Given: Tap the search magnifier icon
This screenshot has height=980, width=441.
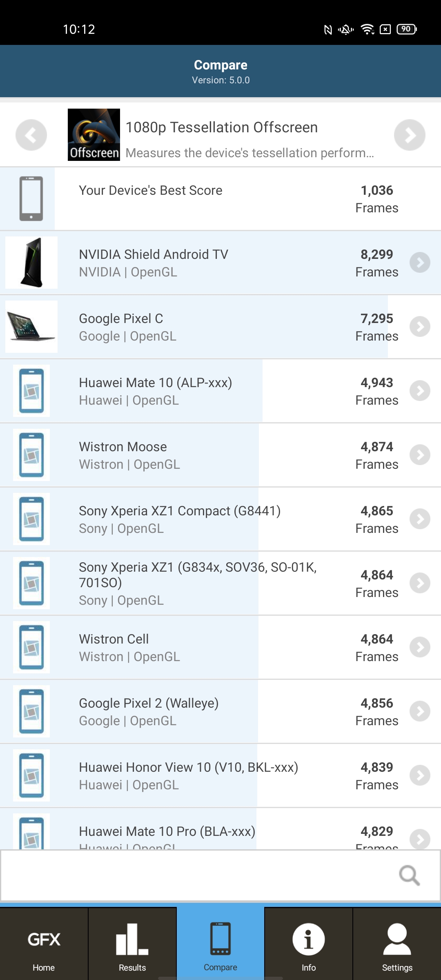Looking at the screenshot, I should pyautogui.click(x=409, y=875).
